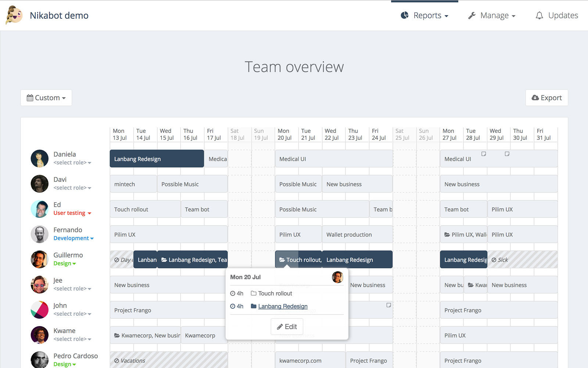
Task: Click the Reports pie chart icon
Action: 405,15
